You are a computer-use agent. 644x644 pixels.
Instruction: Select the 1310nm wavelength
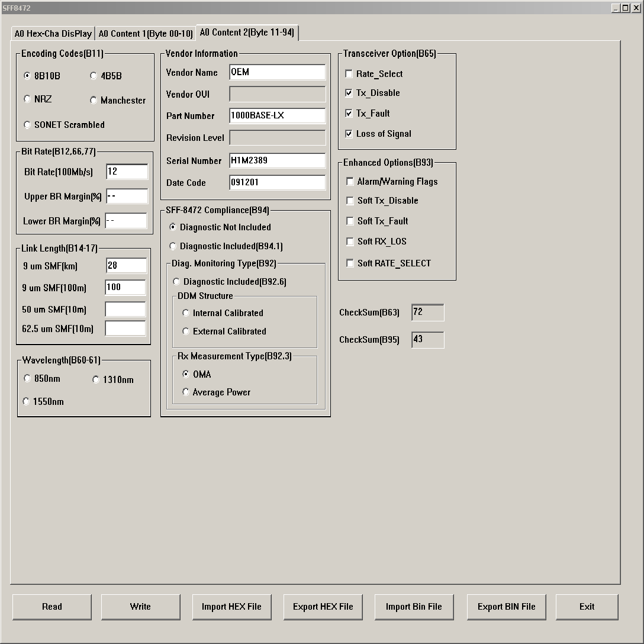(x=96, y=379)
